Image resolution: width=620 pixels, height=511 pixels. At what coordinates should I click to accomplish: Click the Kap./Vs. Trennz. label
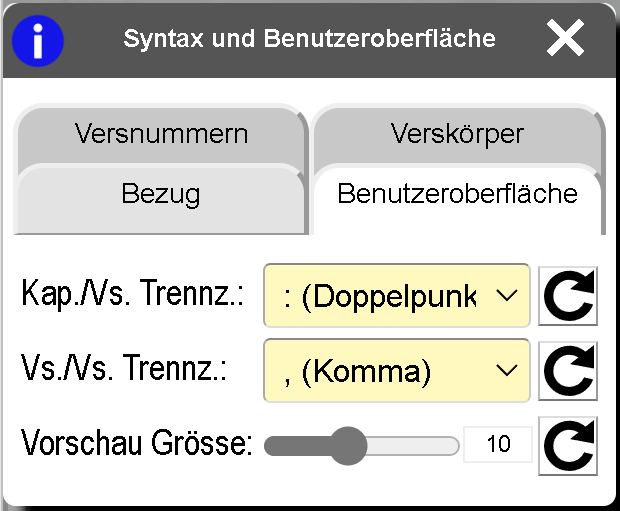tap(133, 296)
